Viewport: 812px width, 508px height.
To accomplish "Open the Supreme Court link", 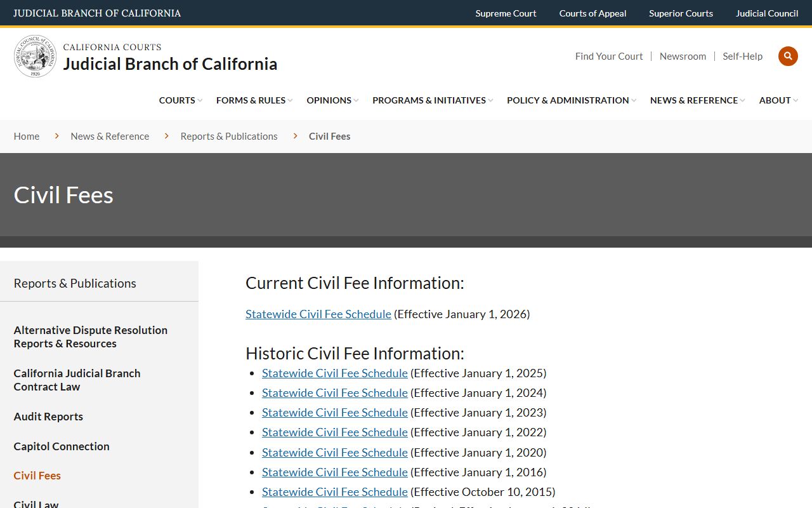I will [x=506, y=13].
